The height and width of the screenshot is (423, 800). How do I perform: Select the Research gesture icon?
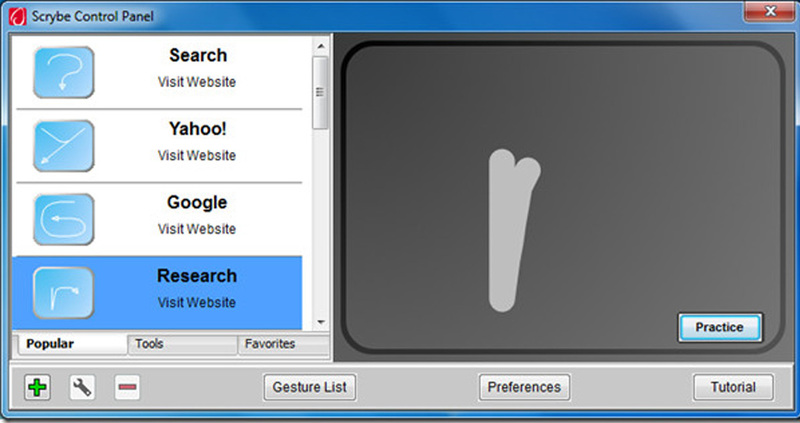tap(63, 293)
